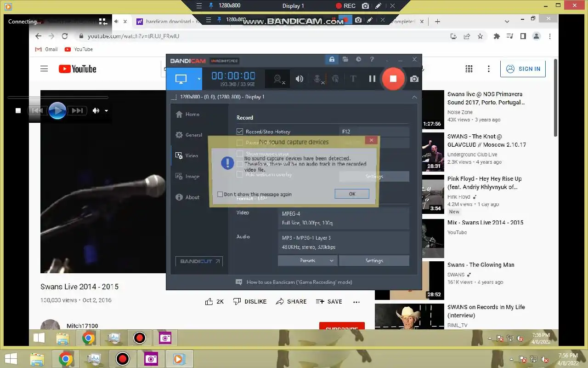Image resolution: width=588 pixels, height=368 pixels.
Task: Click the YouTube SIGN IN button
Action: 523,69
